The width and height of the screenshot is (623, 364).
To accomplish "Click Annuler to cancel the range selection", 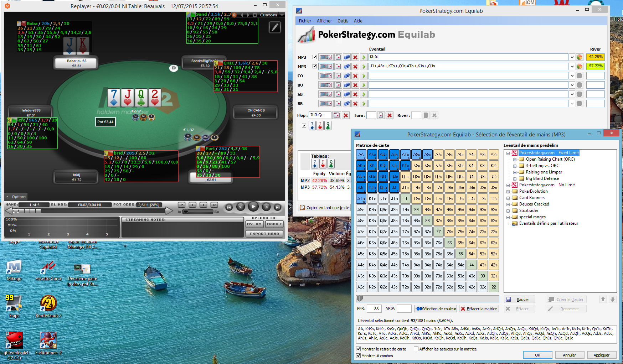I will pyautogui.click(x=569, y=355).
